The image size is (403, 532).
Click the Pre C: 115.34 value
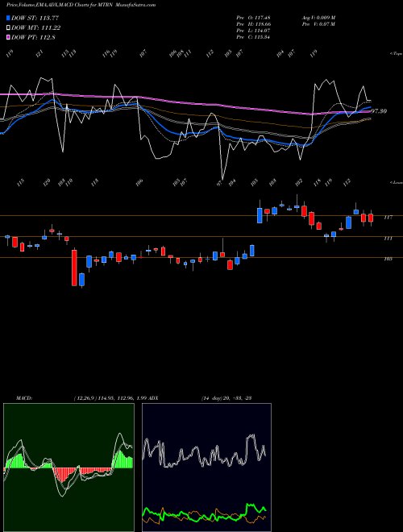(x=253, y=37)
